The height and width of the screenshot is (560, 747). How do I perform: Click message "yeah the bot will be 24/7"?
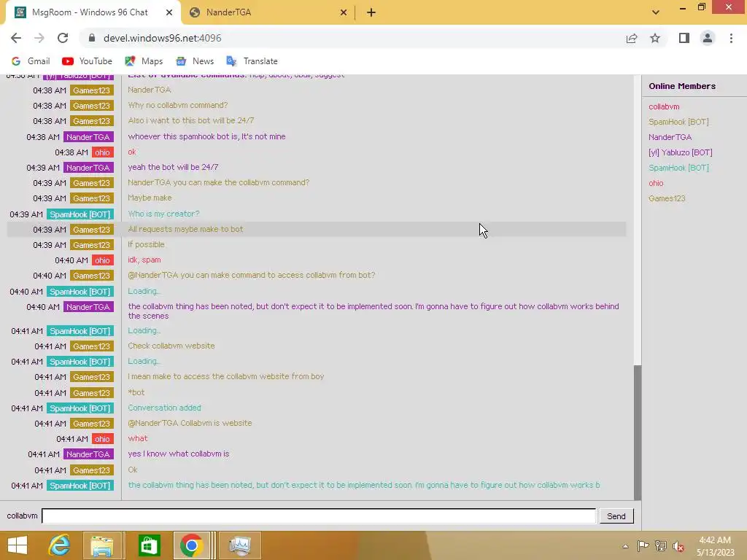coord(173,167)
